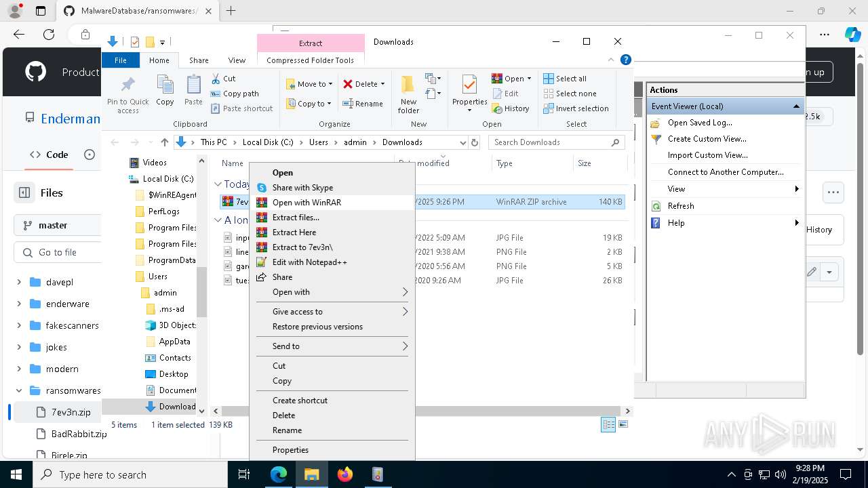Click the Task View taskbar icon

[x=244, y=474]
